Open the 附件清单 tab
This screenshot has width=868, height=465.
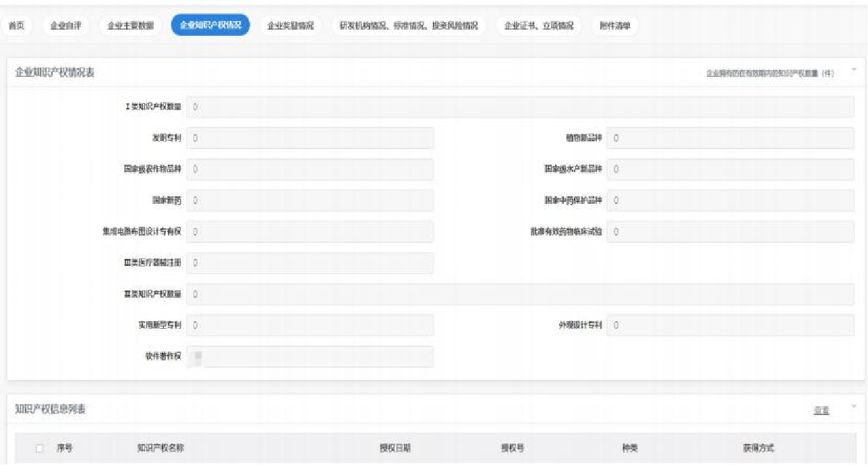(x=615, y=26)
